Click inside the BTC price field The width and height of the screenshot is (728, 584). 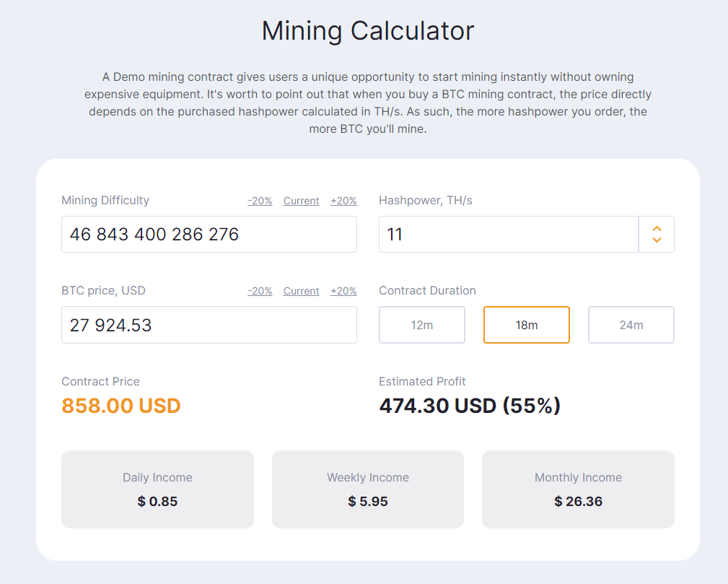[x=209, y=325]
